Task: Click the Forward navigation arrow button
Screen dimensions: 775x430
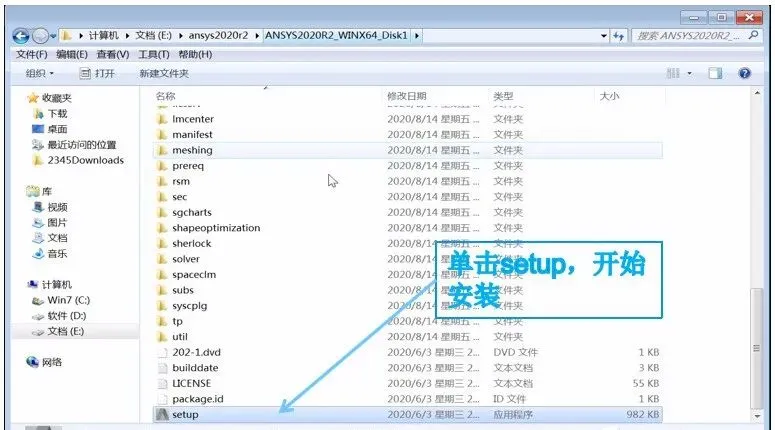Action: click(40, 36)
